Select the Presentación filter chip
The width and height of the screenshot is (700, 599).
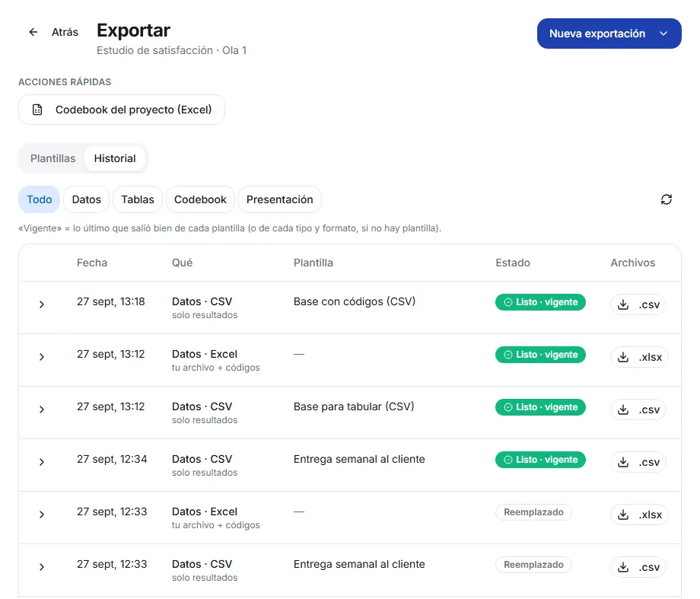[280, 199]
